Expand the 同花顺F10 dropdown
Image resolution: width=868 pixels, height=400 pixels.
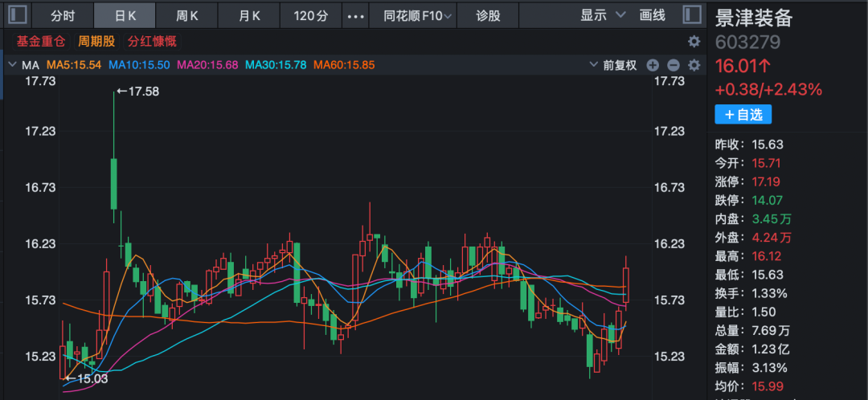tap(417, 15)
